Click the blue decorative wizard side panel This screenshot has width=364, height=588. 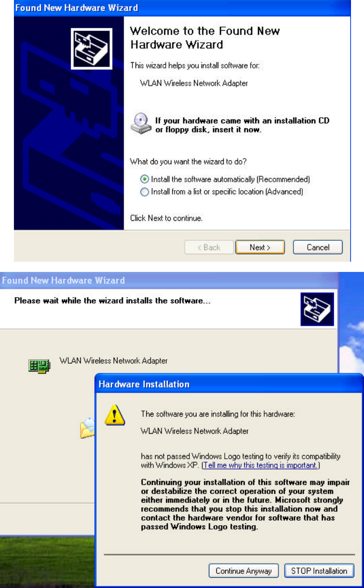pyautogui.click(x=69, y=123)
